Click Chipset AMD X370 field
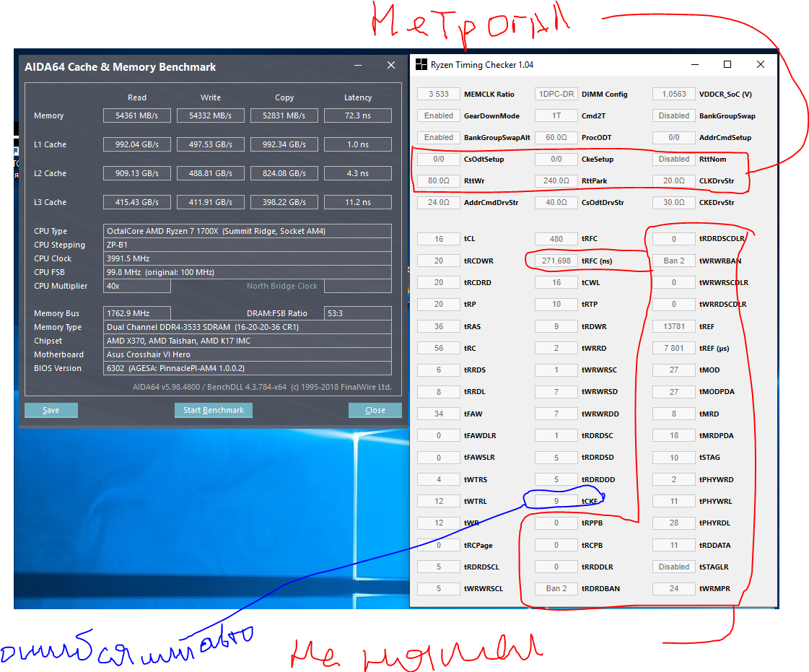Image resolution: width=809 pixels, height=672 pixels. tap(247, 341)
